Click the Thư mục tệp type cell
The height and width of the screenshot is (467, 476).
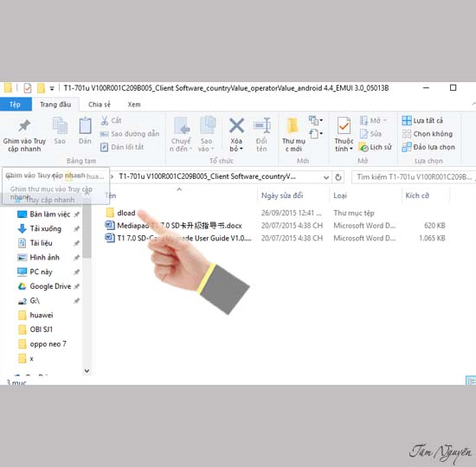[354, 213]
